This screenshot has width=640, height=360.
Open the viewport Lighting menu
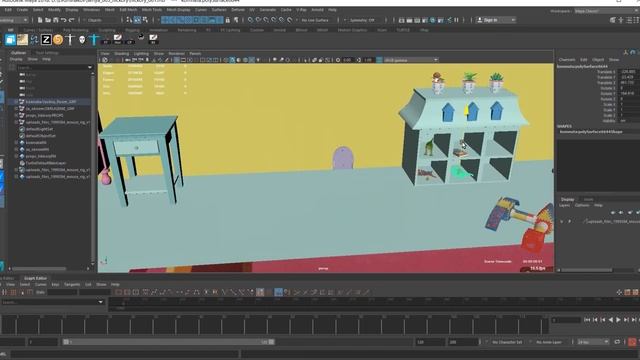click(x=141, y=53)
